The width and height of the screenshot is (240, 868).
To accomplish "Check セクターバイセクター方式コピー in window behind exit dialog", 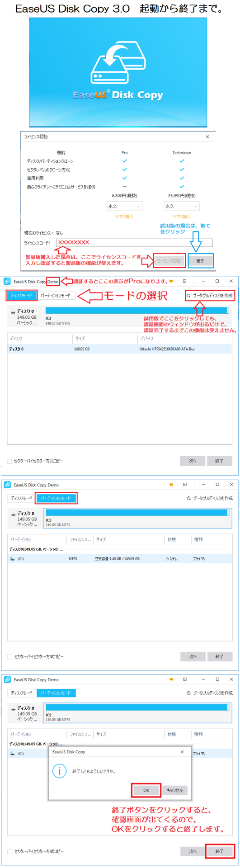I will (x=10, y=852).
